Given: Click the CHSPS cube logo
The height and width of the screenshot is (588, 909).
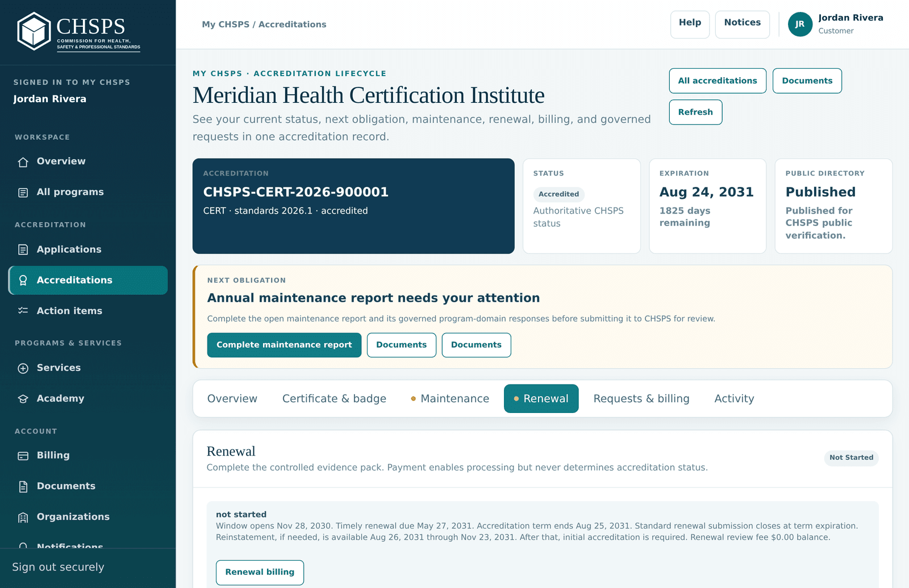Looking at the screenshot, I should [x=34, y=32].
